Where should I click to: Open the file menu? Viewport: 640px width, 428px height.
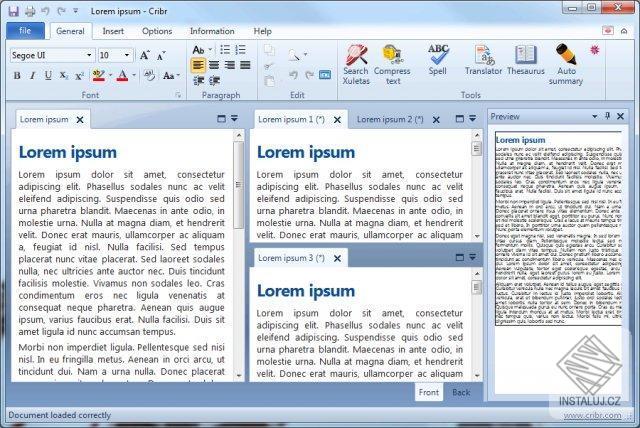pyautogui.click(x=25, y=31)
